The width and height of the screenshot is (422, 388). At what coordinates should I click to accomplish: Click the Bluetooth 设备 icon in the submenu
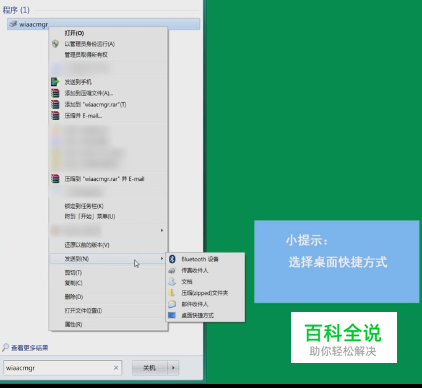pos(172,259)
